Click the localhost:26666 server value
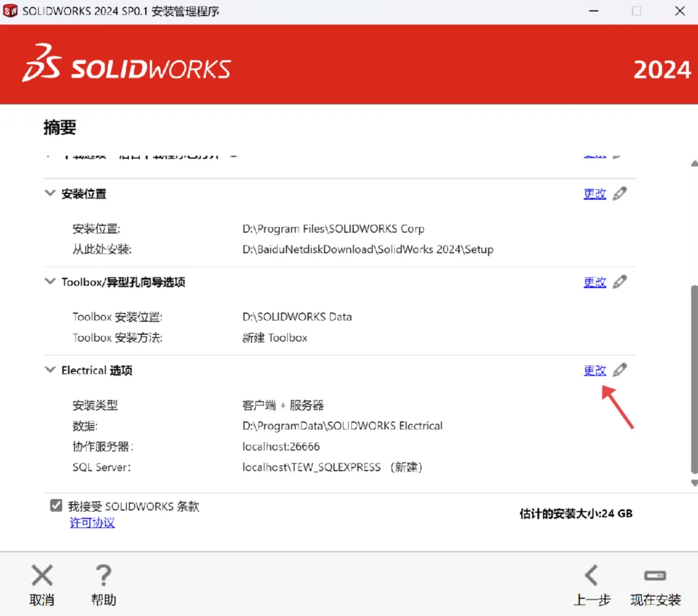The height and width of the screenshot is (616, 698). 281,447
